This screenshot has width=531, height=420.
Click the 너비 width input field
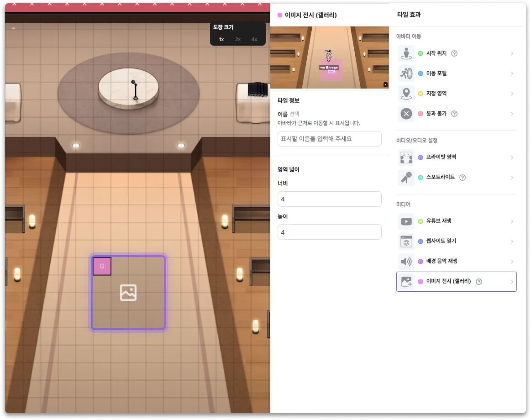pos(329,199)
